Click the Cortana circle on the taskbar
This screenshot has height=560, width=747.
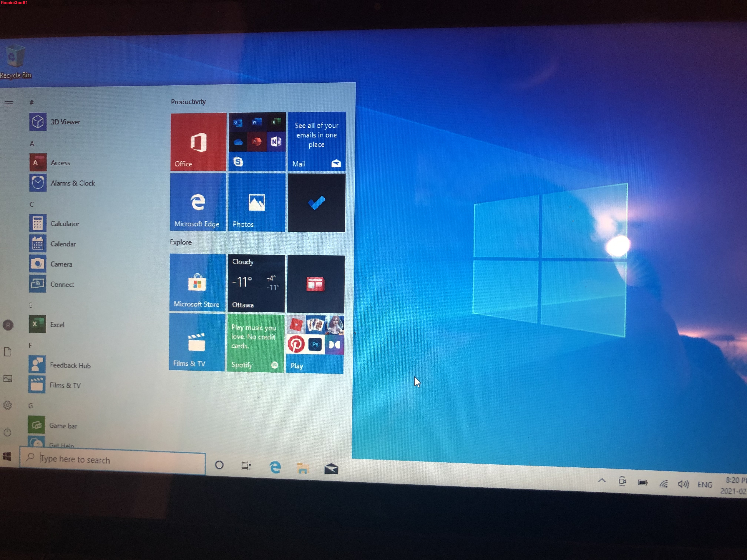click(219, 465)
